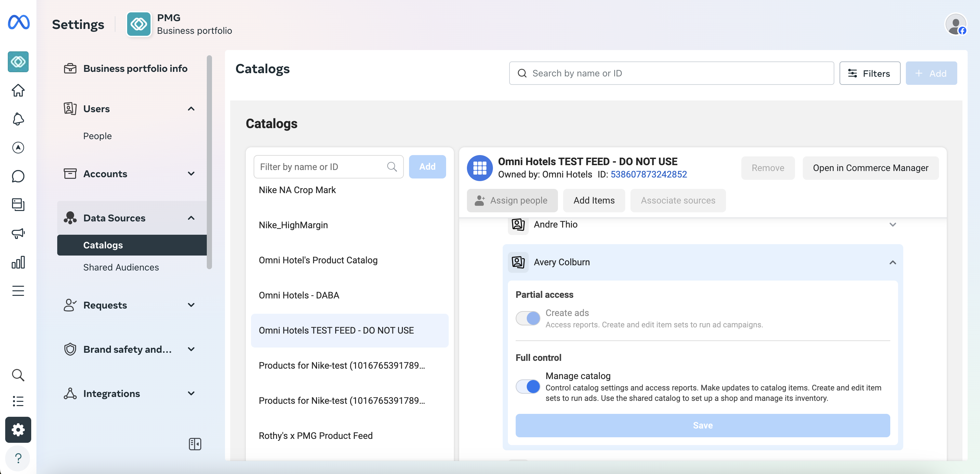Screen dimensions: 980x474
Task: Select Shared Audiences menu item
Action: (x=121, y=268)
